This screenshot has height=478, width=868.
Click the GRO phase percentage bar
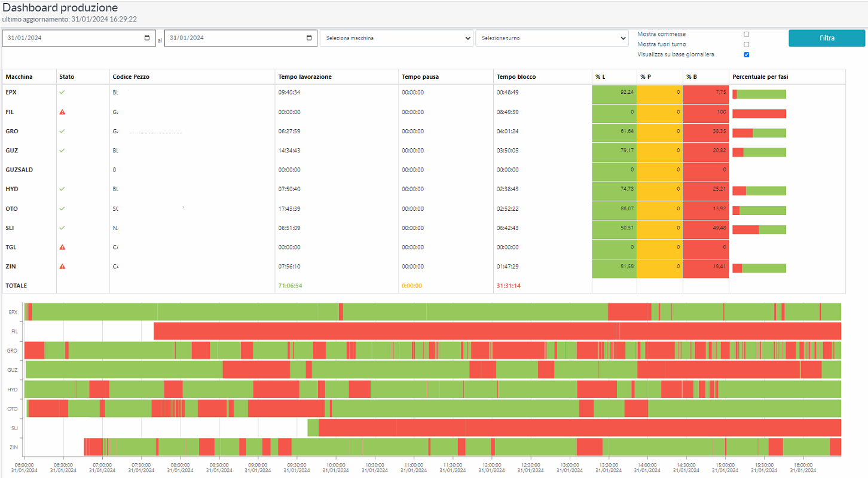pos(759,133)
